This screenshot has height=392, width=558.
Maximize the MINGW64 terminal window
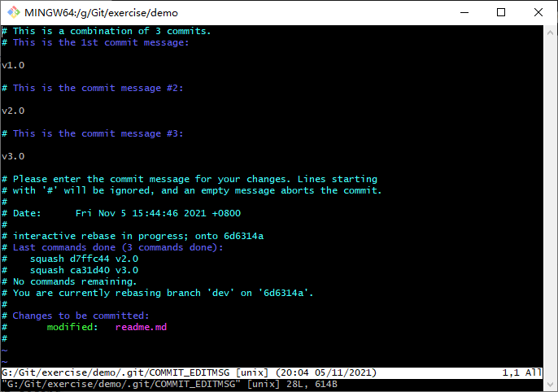click(x=501, y=12)
